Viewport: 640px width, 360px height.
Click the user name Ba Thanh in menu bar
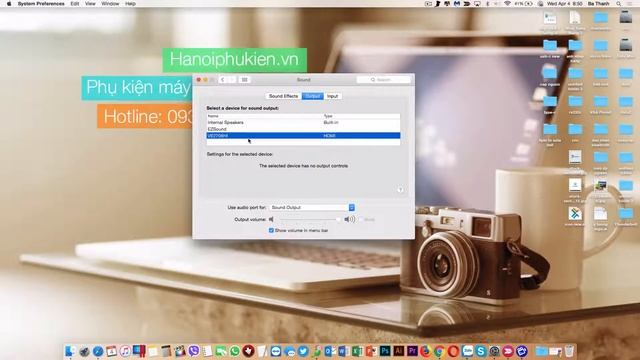598,4
